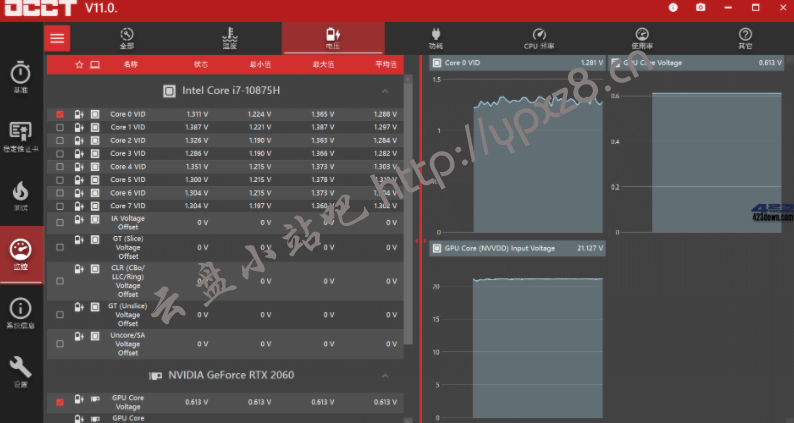Click the voltage icon in Core 2 VID row
Viewport: 794px width, 423px height.
79,140
